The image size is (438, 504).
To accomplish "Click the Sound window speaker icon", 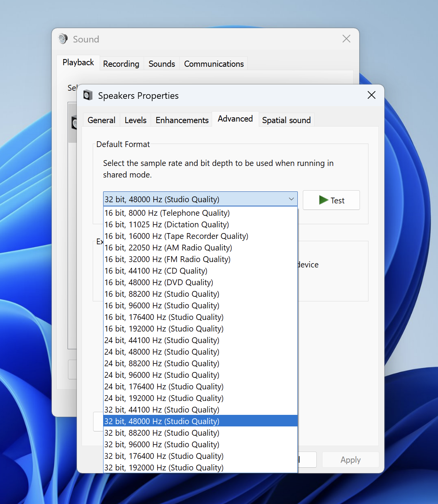I will coord(63,39).
